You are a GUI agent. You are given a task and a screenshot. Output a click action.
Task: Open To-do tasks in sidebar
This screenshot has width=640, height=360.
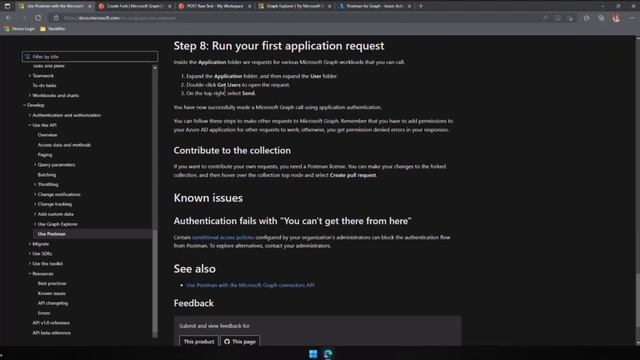tap(44, 86)
